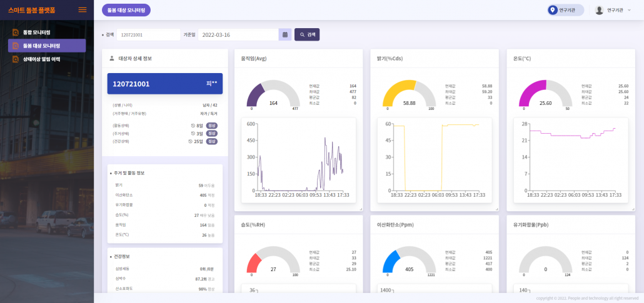Click the 통합 모니터링 sidebar icon

click(x=16, y=32)
